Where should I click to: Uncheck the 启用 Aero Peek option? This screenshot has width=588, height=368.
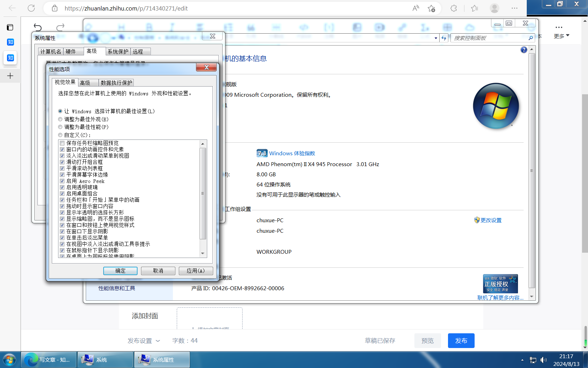(x=62, y=181)
